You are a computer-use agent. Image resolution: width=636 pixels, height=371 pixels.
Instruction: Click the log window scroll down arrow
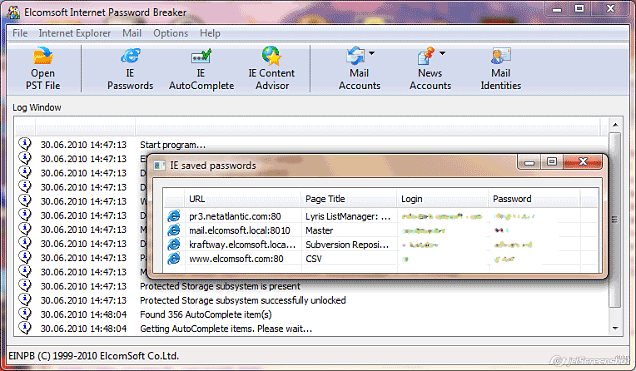(x=615, y=328)
